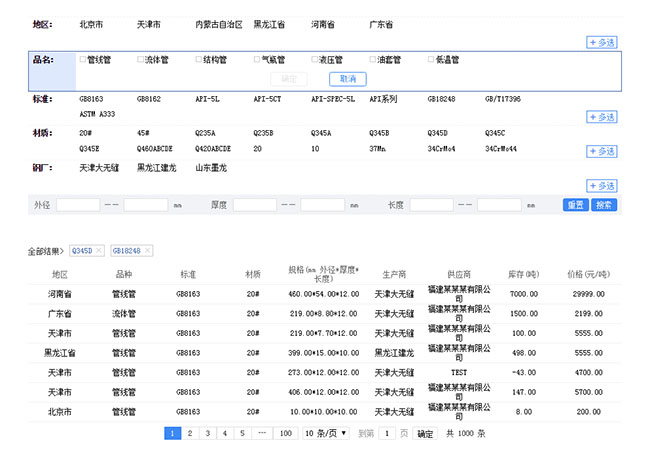Click the blue 搜索 button
This screenshot has height=464, width=650.
[x=605, y=205]
